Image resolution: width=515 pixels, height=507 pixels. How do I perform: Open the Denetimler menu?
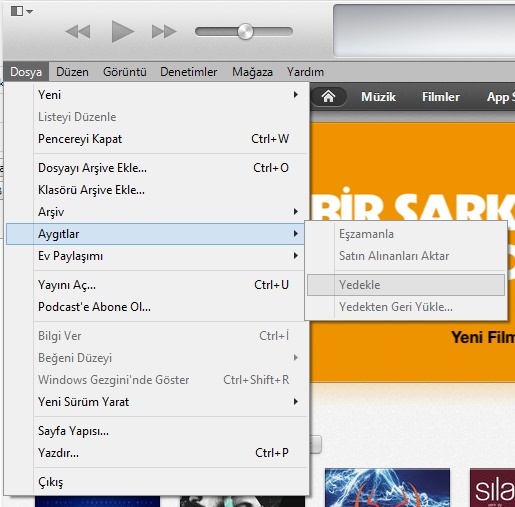tap(189, 72)
